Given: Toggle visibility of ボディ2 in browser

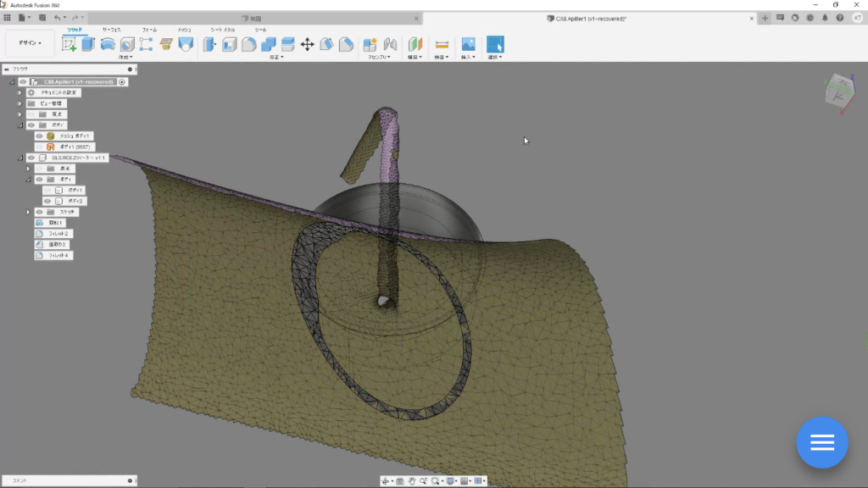Looking at the screenshot, I should point(48,201).
